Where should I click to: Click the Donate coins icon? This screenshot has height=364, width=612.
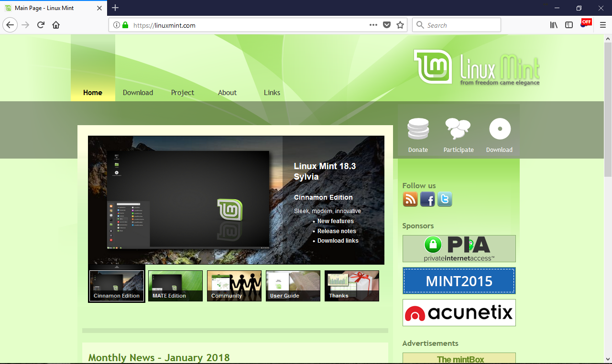pos(418,129)
